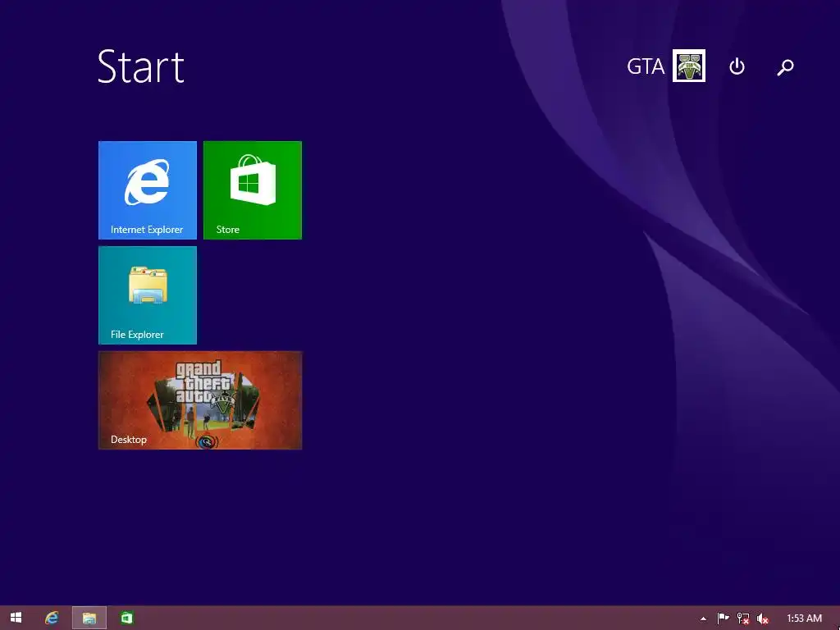The height and width of the screenshot is (630, 840).
Task: Show hidden tray icons arrow
Action: 703,619
